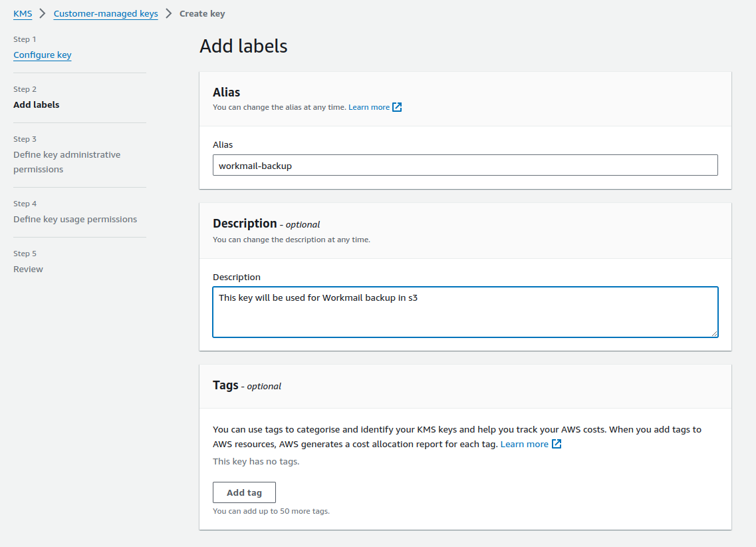Screen dimensions: 756x547
Task: Click external link icon beside Alias Learn more
Action: coord(397,107)
